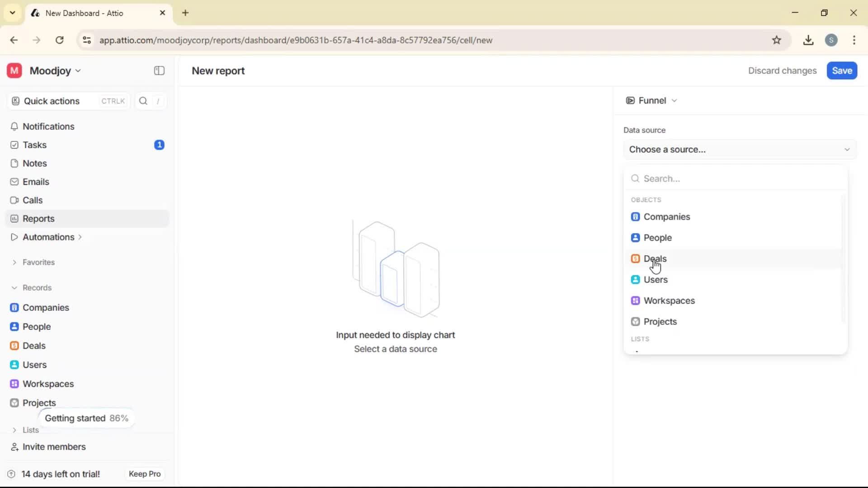Click Discard changes
This screenshot has height=488, width=868.
(x=782, y=70)
